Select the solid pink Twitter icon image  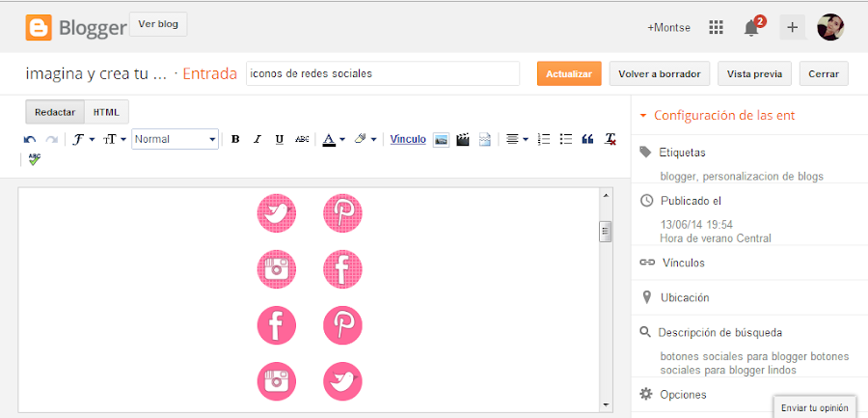342,381
